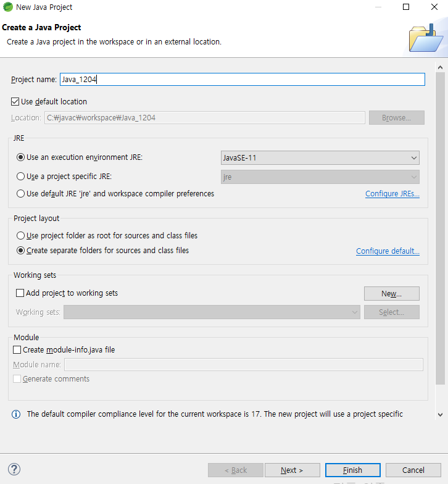Open the help question mark icon

tap(14, 469)
